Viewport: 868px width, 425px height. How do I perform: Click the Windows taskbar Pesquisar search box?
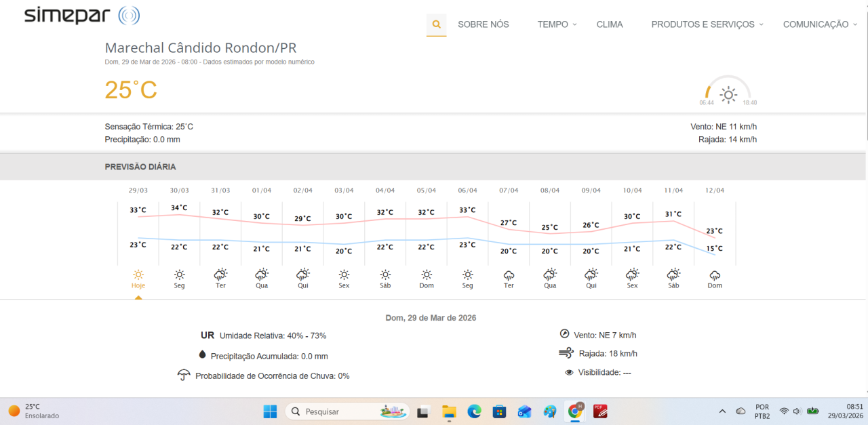tap(347, 411)
